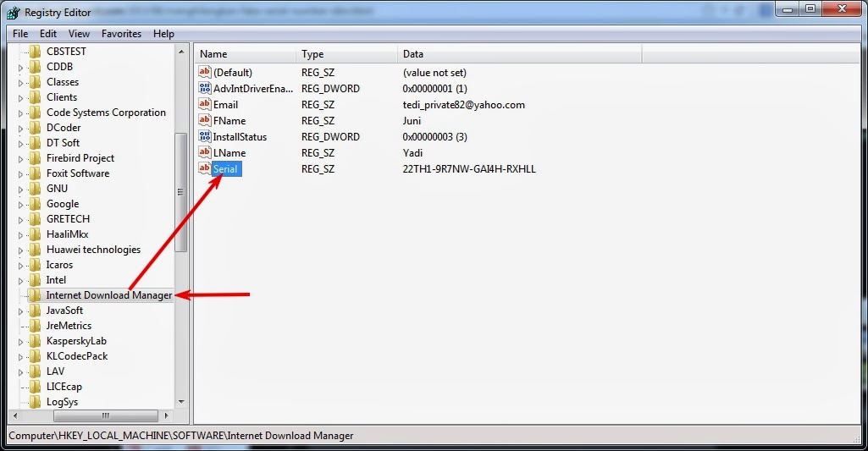This screenshot has height=451, width=868.
Task: Click the Icaros folder icon
Action: pyautogui.click(x=35, y=265)
